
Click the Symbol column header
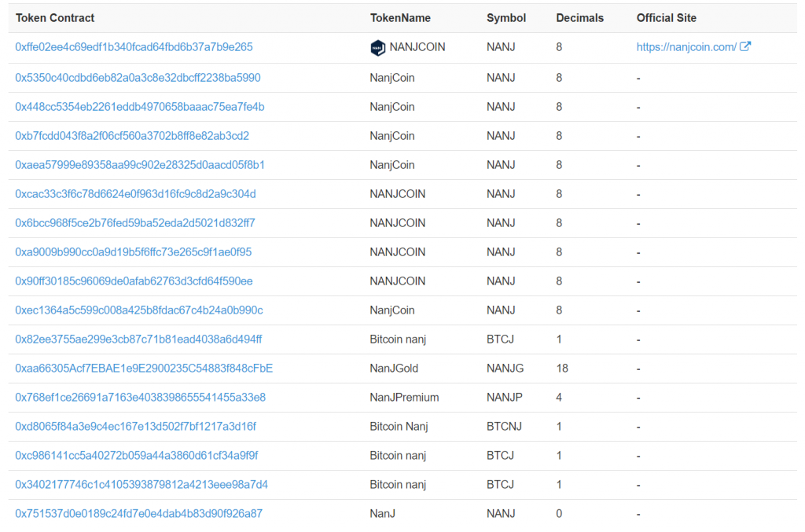506,18
